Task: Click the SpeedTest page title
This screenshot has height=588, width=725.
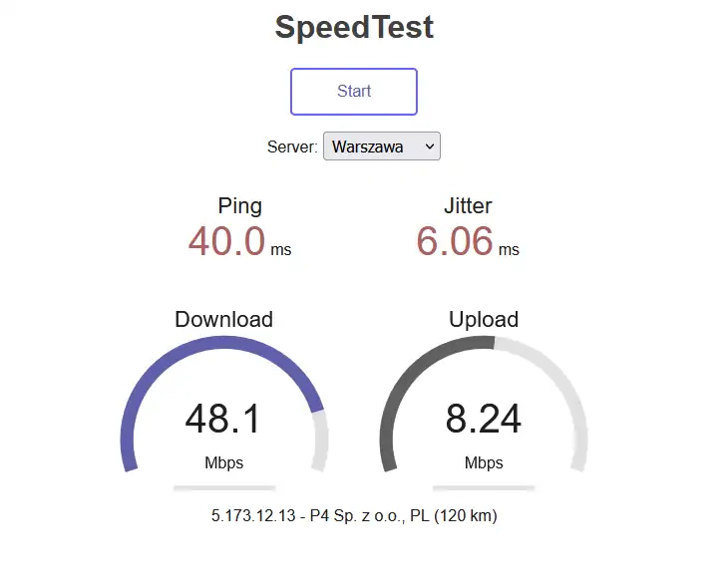Action: point(354,27)
